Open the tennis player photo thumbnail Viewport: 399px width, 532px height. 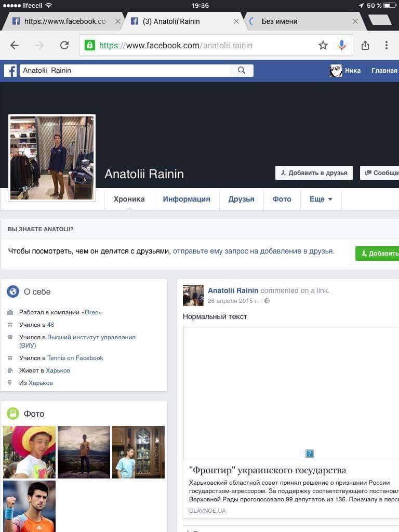[29, 506]
